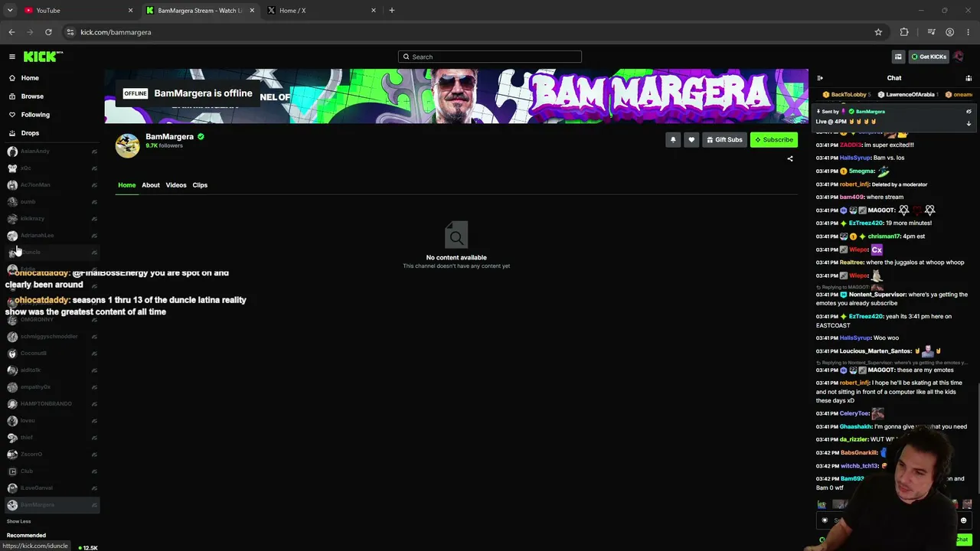Hide the pinned message with eye icon
Viewport: 980px width, 551px height.
[x=969, y=112]
